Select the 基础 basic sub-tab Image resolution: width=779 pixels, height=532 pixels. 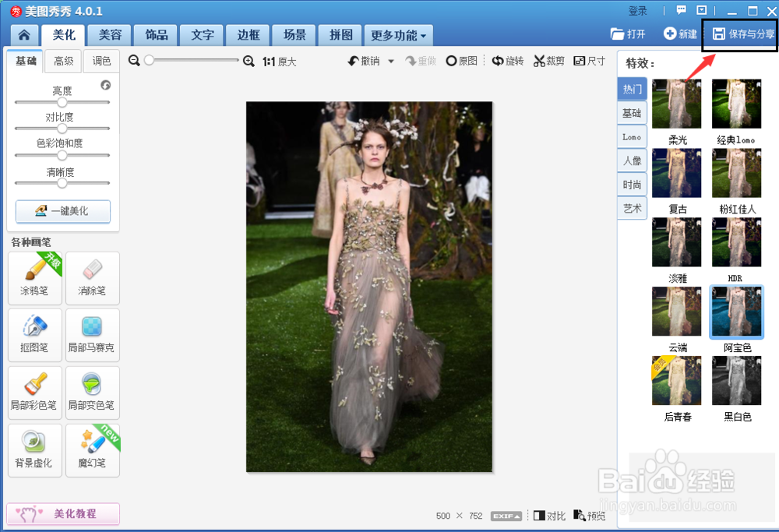(26, 61)
